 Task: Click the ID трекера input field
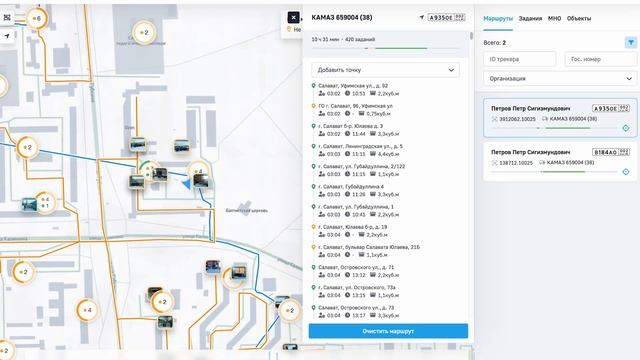tap(520, 59)
